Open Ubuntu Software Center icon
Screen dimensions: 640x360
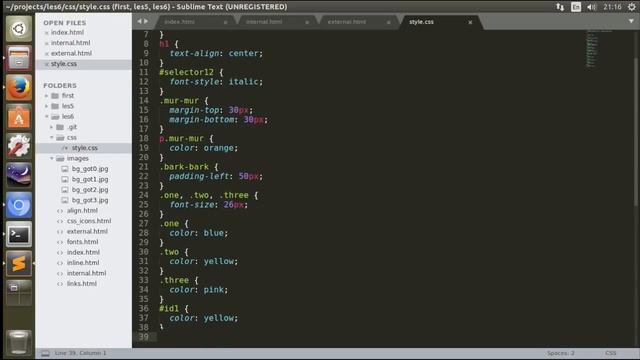pyautogui.click(x=19, y=117)
